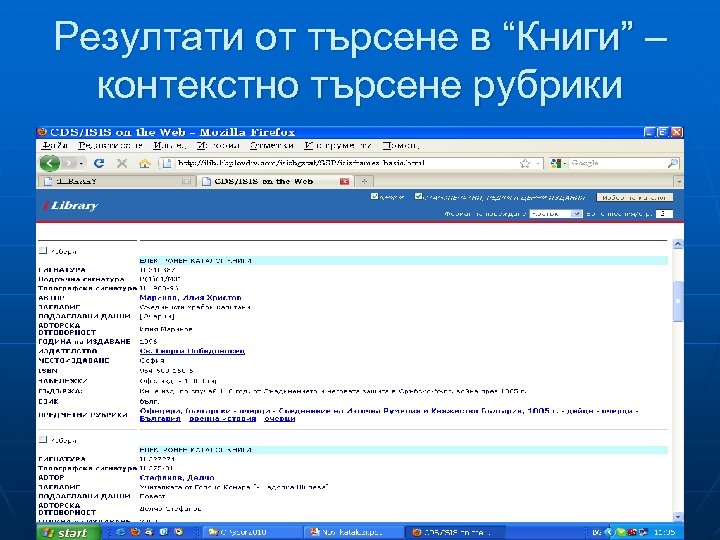The height and width of the screenshot is (540, 720).
Task: Open the Помощ menu
Action: (400, 146)
